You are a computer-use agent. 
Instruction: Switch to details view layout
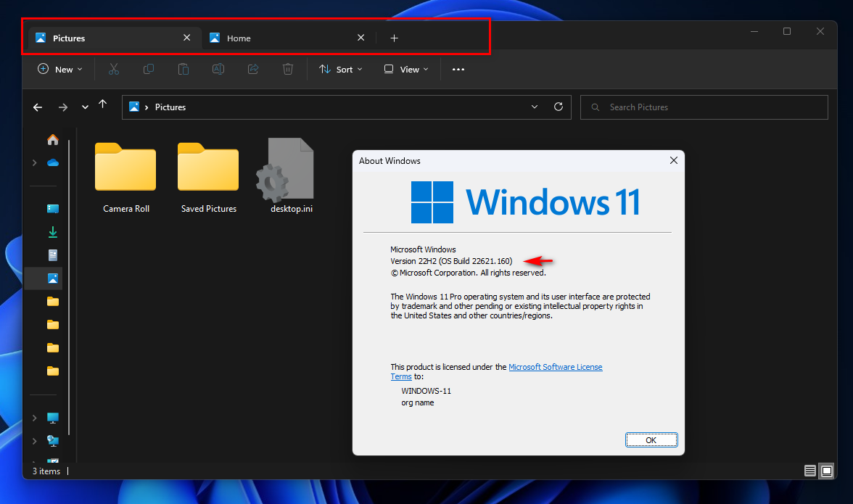click(x=810, y=471)
